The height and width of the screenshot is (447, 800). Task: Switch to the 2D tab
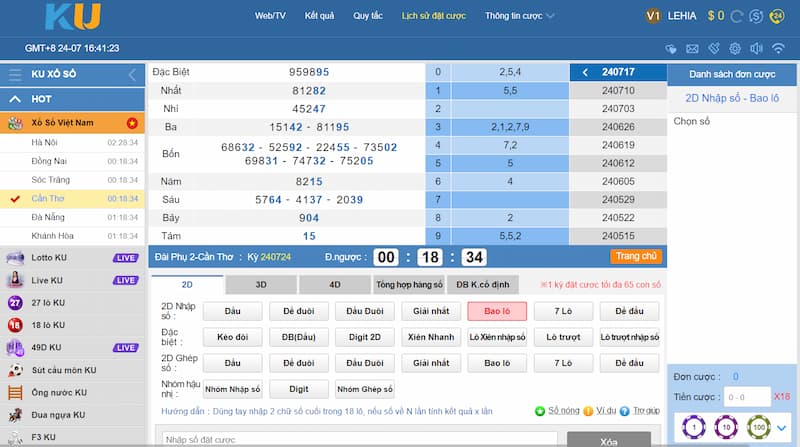pyautogui.click(x=187, y=285)
